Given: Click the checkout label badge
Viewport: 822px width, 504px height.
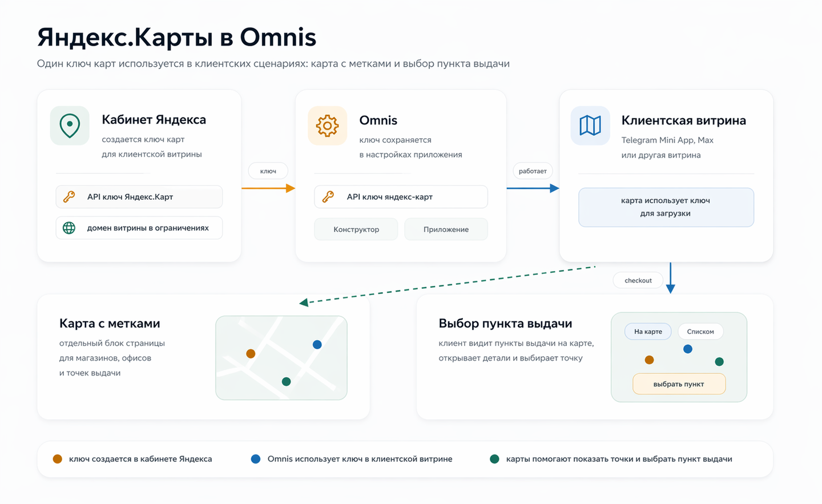Looking at the screenshot, I should (x=638, y=280).
